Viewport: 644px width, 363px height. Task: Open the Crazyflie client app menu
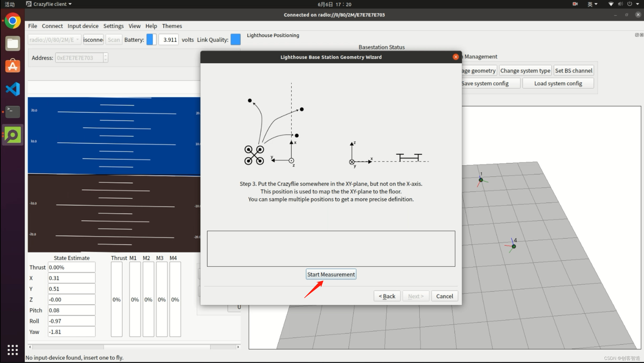(49, 4)
